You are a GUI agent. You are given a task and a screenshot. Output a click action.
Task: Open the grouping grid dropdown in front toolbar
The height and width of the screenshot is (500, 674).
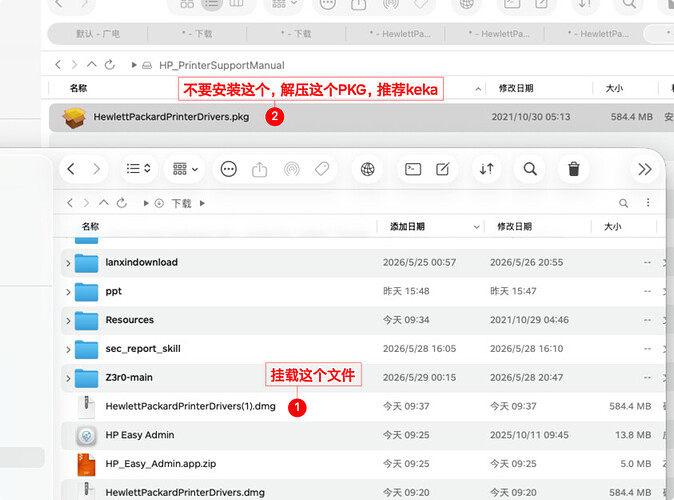tap(185, 169)
